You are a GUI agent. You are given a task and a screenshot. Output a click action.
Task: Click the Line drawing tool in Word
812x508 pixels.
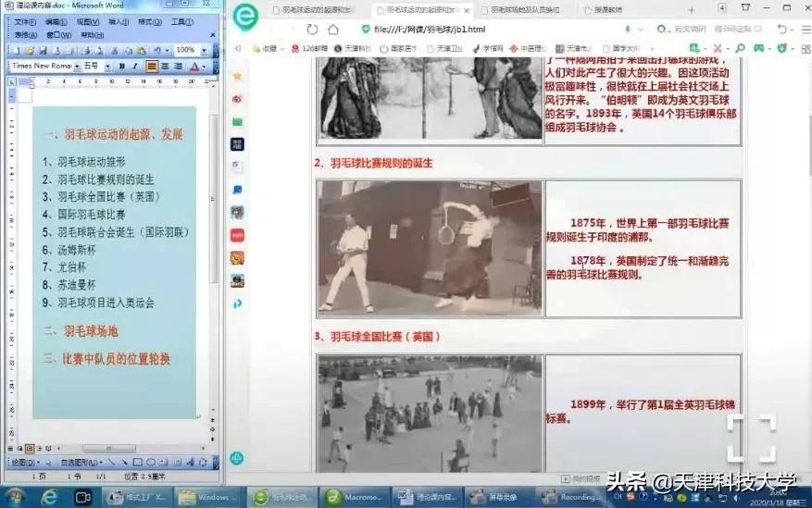click(x=111, y=462)
